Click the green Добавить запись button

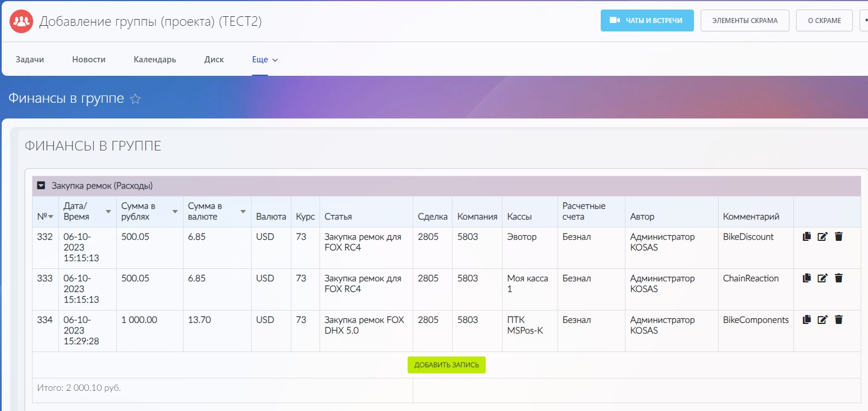pyautogui.click(x=446, y=365)
